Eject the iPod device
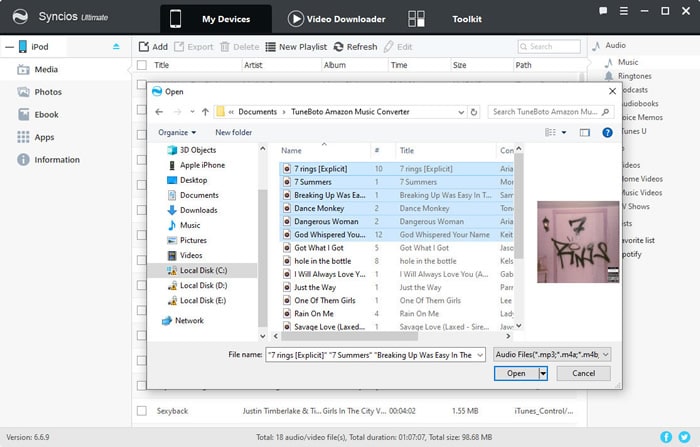This screenshot has height=447, width=700. click(x=116, y=46)
